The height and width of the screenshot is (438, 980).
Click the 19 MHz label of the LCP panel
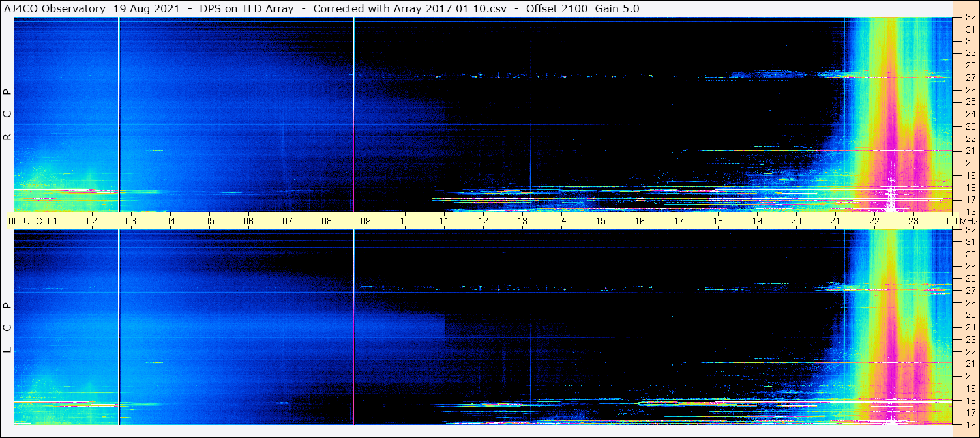(970, 388)
